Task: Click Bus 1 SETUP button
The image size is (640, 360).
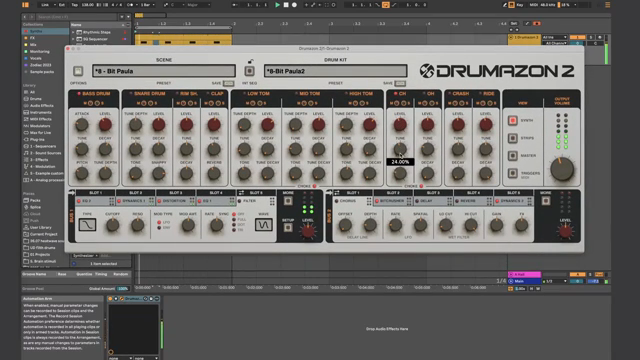Action: pos(288,227)
